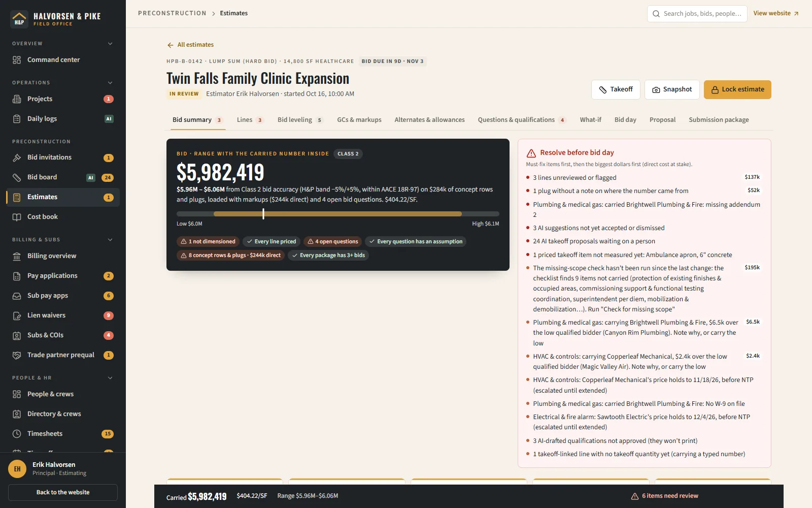Collapse the Billing & Subs sidebar section
This screenshot has height=508, width=812.
pos(110,240)
